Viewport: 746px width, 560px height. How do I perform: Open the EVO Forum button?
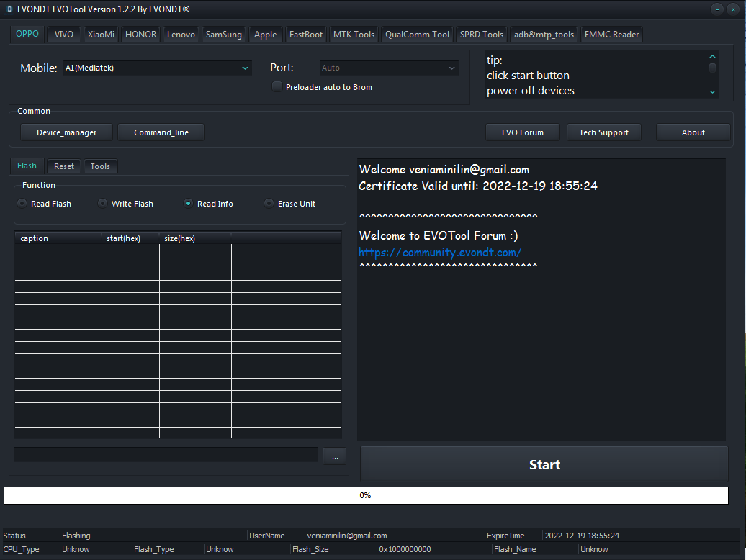[522, 132]
